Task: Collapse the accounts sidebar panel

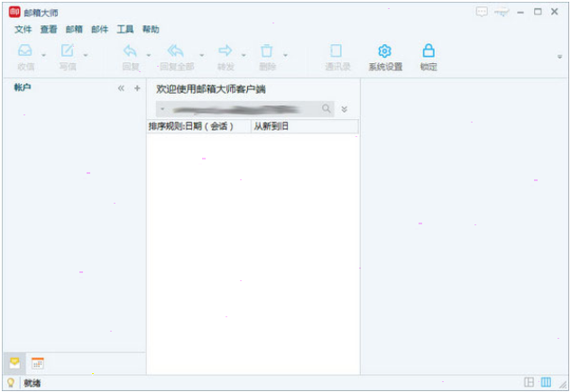Action: tap(121, 88)
